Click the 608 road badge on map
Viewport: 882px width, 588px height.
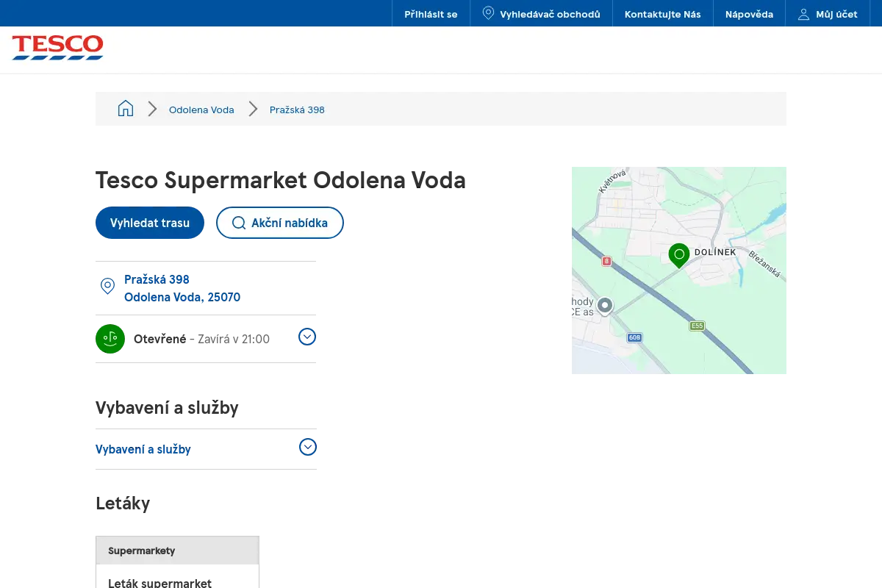point(634,337)
